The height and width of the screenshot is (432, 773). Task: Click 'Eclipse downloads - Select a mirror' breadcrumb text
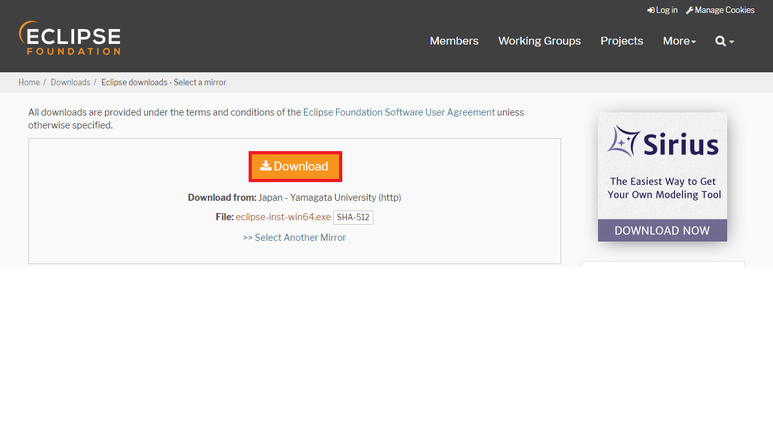point(164,82)
